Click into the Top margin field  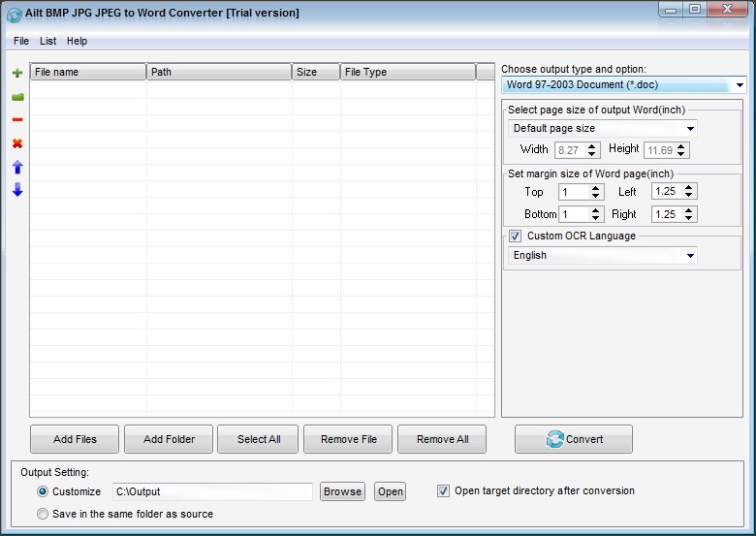[574, 192]
